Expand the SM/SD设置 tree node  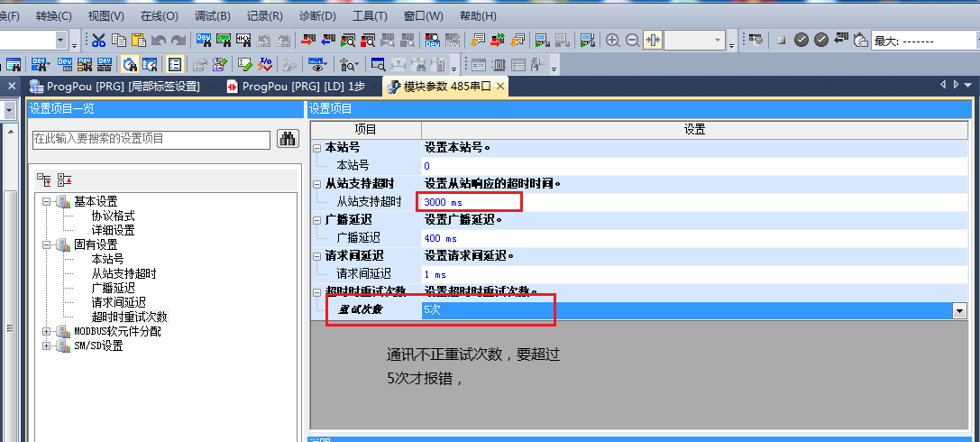(46, 345)
